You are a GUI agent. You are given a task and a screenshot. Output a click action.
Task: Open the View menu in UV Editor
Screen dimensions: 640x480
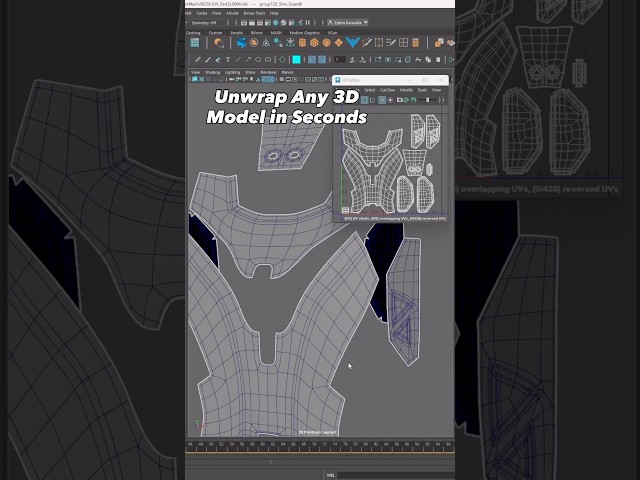tap(436, 90)
